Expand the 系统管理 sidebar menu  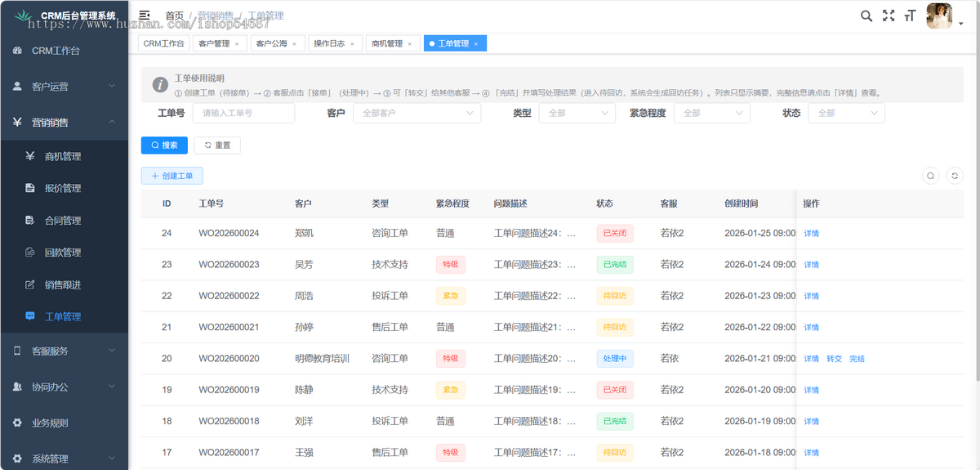coord(64,459)
